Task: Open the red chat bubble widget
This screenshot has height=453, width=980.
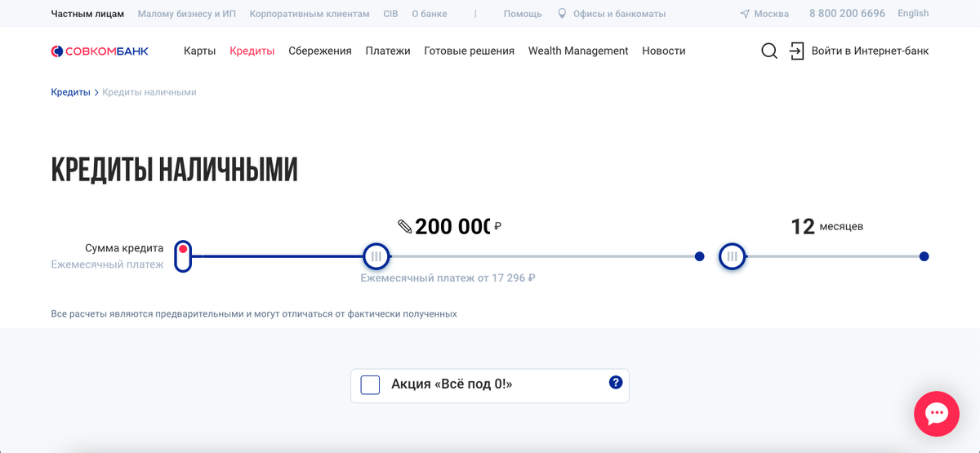Action: [935, 415]
